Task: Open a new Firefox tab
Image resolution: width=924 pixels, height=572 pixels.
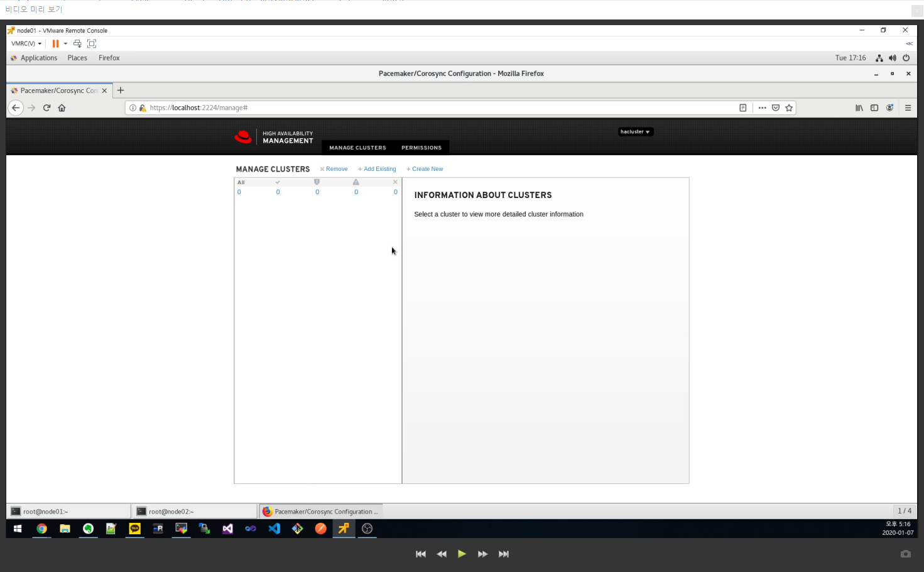Action: click(x=121, y=91)
